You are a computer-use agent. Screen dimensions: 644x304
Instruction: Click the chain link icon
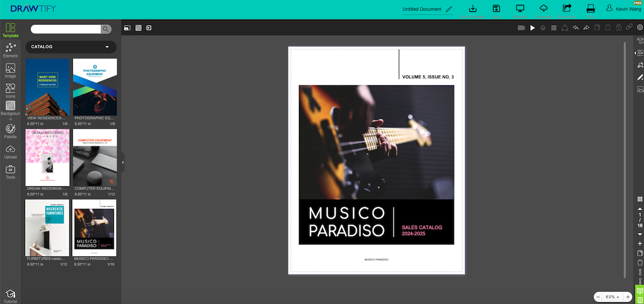(629, 28)
